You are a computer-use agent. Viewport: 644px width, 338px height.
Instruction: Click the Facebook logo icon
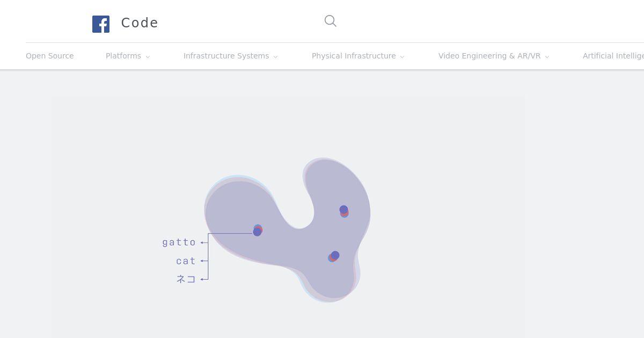[x=101, y=24]
